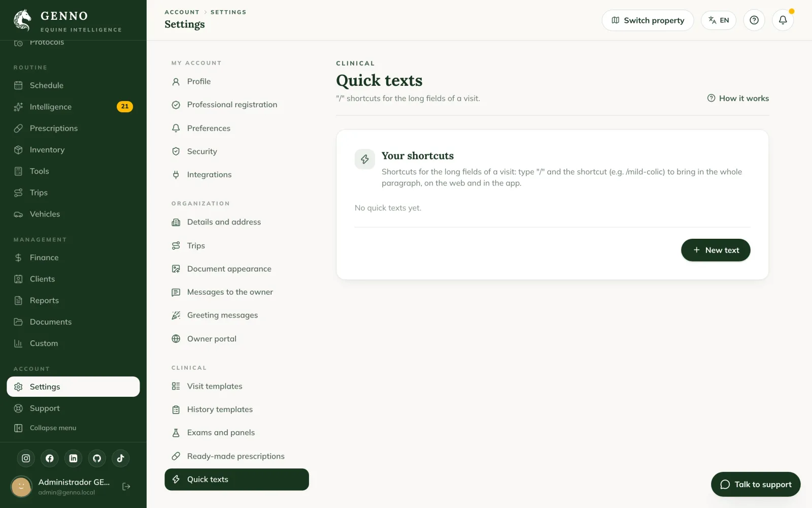Open Documents in sidebar
812x508 pixels.
(x=73, y=322)
